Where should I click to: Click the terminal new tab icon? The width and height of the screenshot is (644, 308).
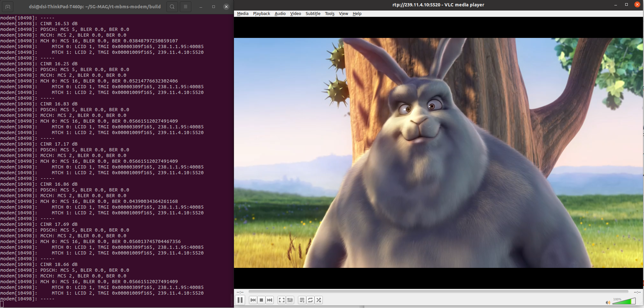point(8,7)
